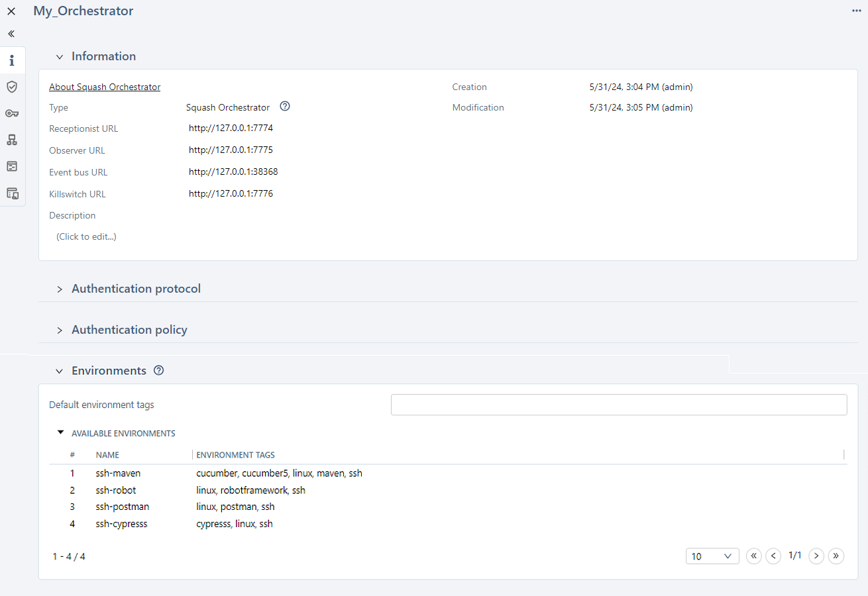Open the bottom device panel icon in sidebar
This screenshot has width=868, height=596.
12,193
